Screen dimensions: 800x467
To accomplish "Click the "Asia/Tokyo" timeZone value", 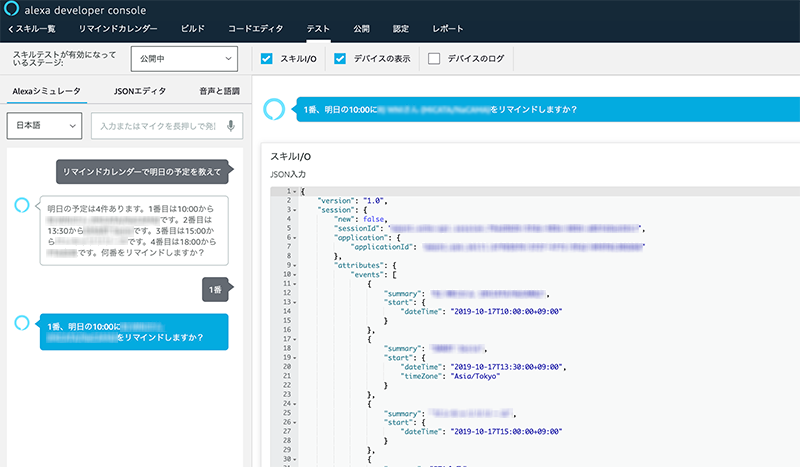I will [x=476, y=376].
